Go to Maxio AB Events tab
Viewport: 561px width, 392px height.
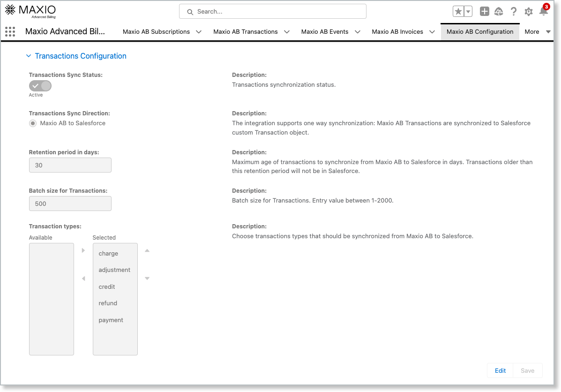pyautogui.click(x=324, y=32)
